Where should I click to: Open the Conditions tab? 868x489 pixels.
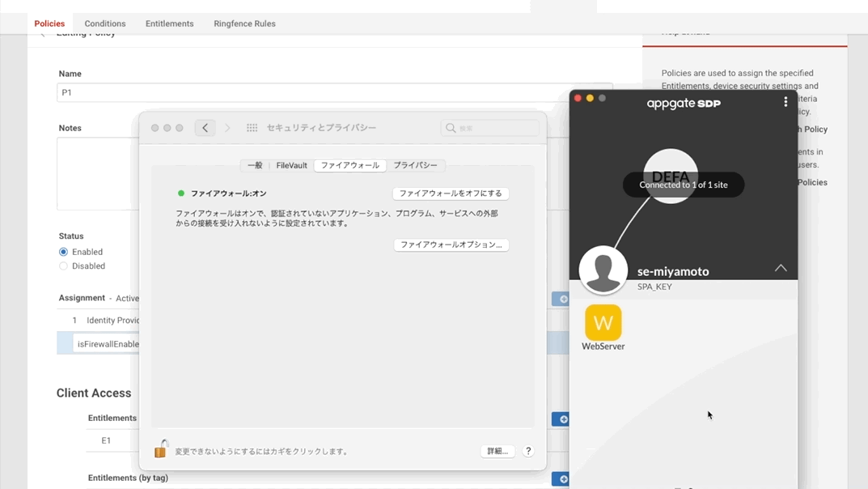click(x=105, y=23)
